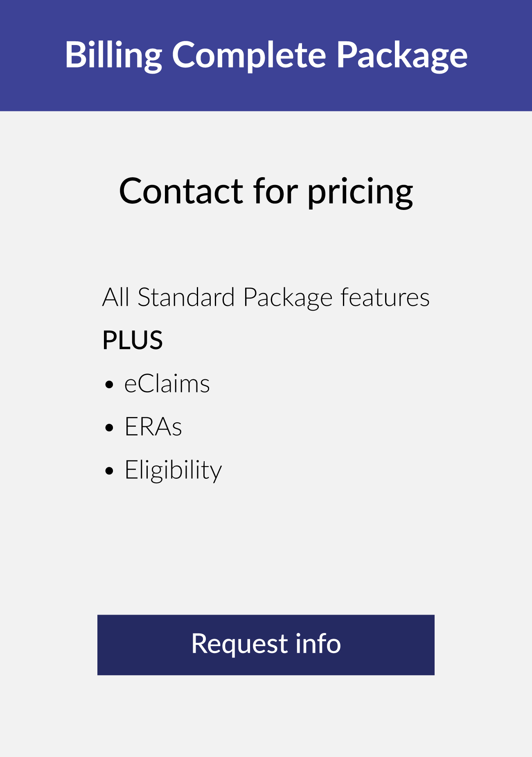Image resolution: width=532 pixels, height=757 pixels.
Task: Click the bold PLUS label
Action: pyautogui.click(x=133, y=340)
